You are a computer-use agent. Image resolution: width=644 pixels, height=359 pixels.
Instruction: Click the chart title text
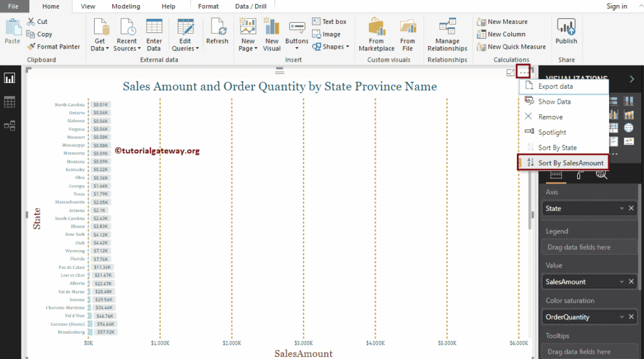click(x=280, y=86)
